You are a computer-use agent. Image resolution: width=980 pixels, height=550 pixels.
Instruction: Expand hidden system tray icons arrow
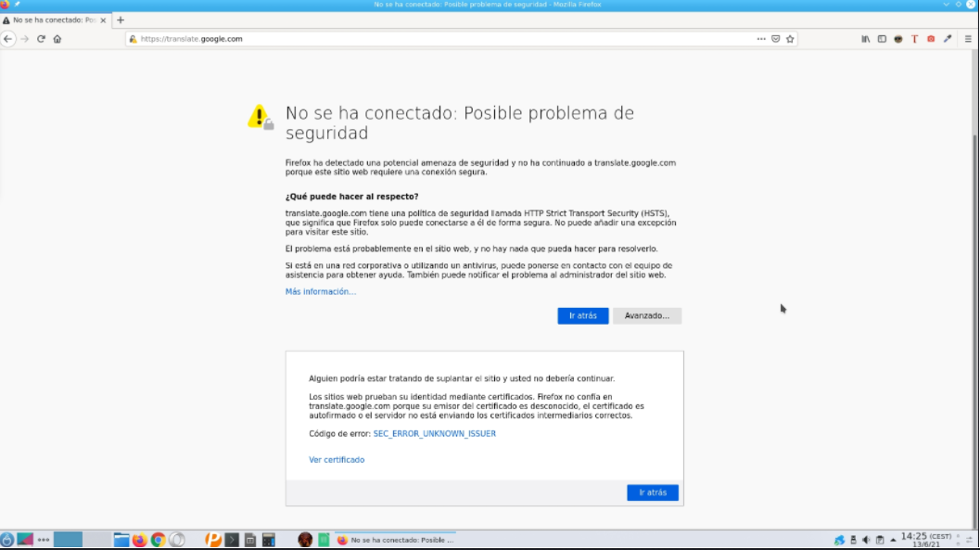pyautogui.click(x=893, y=540)
